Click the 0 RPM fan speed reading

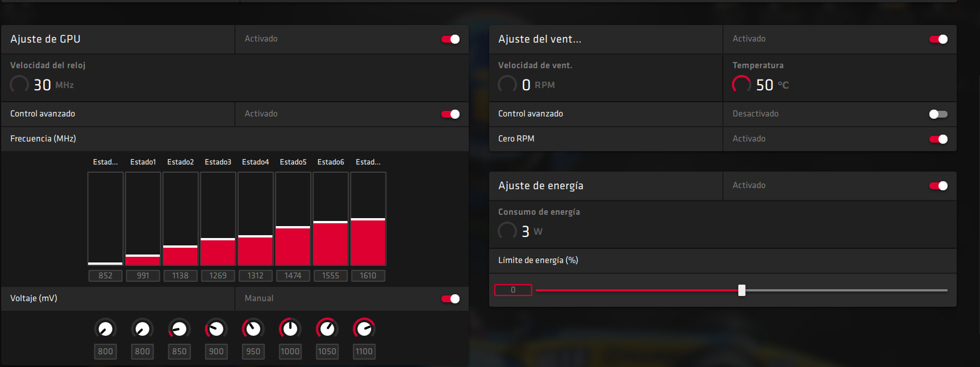tap(538, 85)
